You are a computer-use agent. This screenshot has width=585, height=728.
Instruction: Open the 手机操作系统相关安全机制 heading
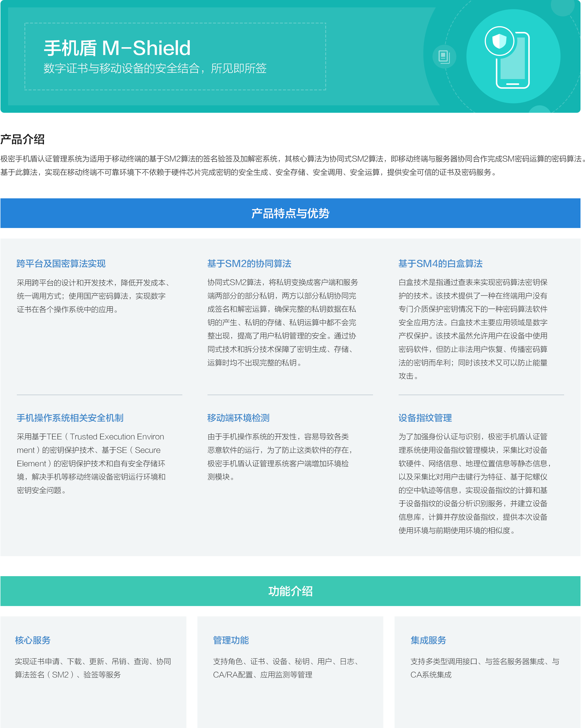70,418
